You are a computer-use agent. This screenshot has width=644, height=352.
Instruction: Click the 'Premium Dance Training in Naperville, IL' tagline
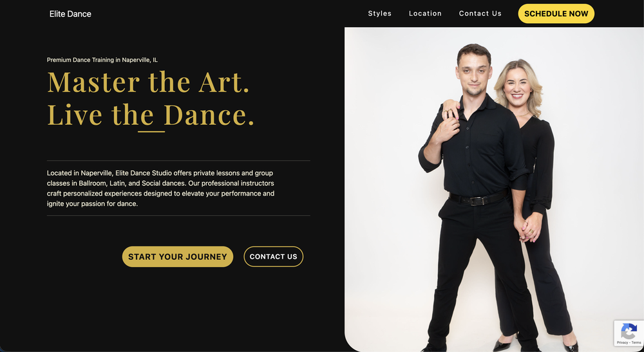click(x=102, y=60)
